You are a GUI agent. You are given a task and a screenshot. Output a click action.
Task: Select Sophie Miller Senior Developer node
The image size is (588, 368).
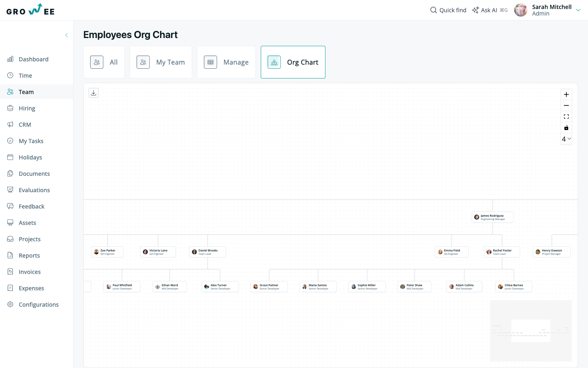[x=367, y=287]
